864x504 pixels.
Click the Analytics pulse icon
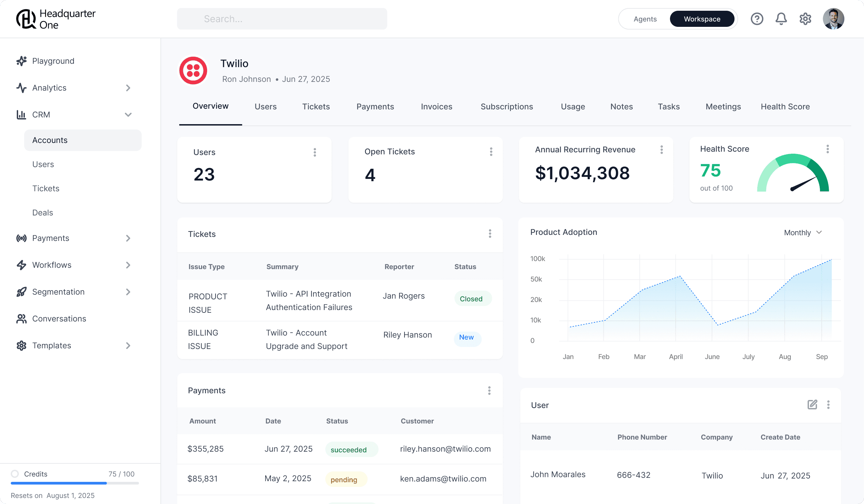(21, 88)
